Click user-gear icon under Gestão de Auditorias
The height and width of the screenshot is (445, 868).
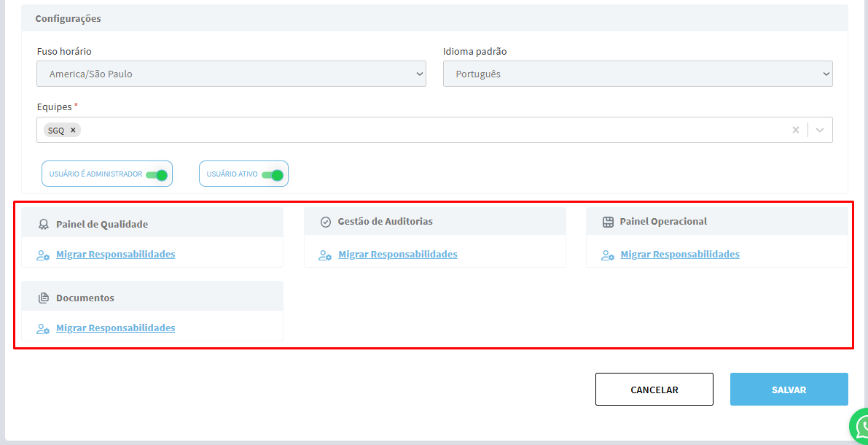(325, 255)
